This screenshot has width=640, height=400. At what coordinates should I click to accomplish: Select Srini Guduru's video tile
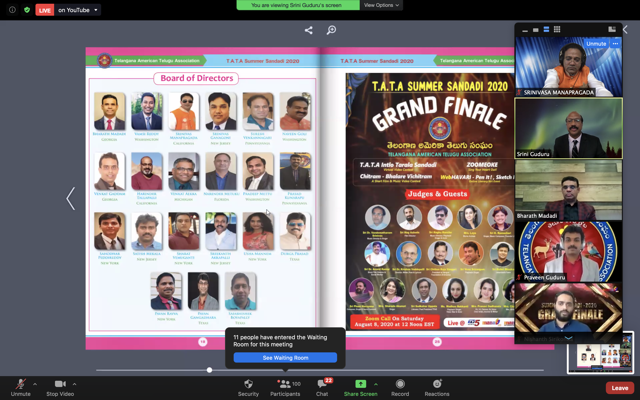pos(569,128)
